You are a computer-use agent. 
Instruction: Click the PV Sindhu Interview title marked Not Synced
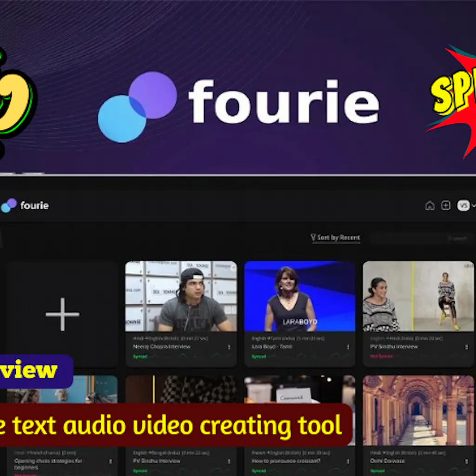(x=394, y=346)
